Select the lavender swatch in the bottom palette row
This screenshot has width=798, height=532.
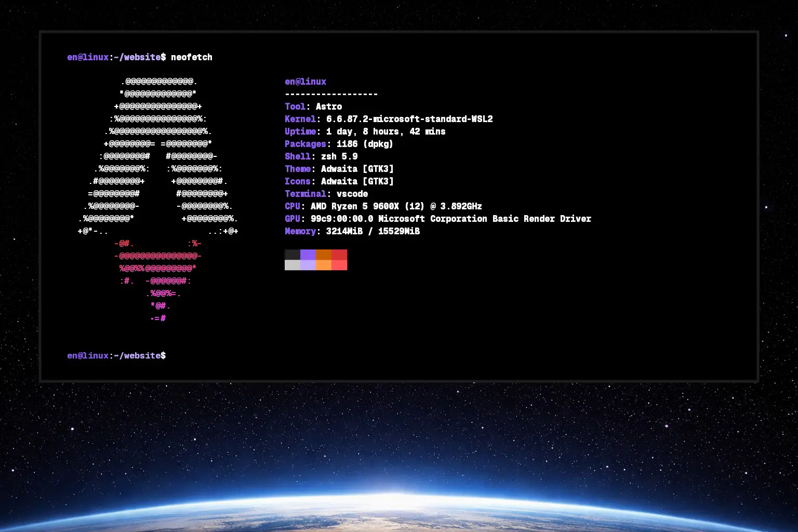(x=308, y=265)
